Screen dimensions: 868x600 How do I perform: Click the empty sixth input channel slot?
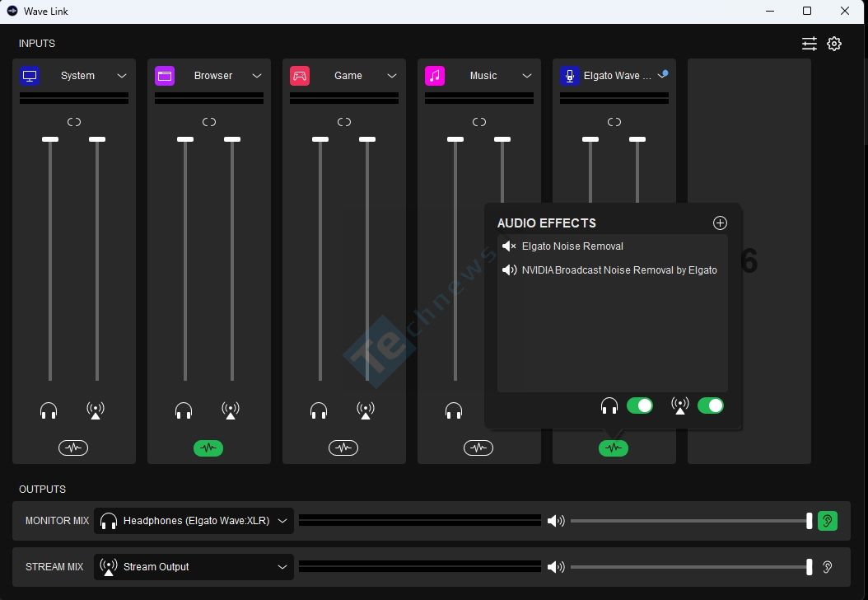pos(749,261)
